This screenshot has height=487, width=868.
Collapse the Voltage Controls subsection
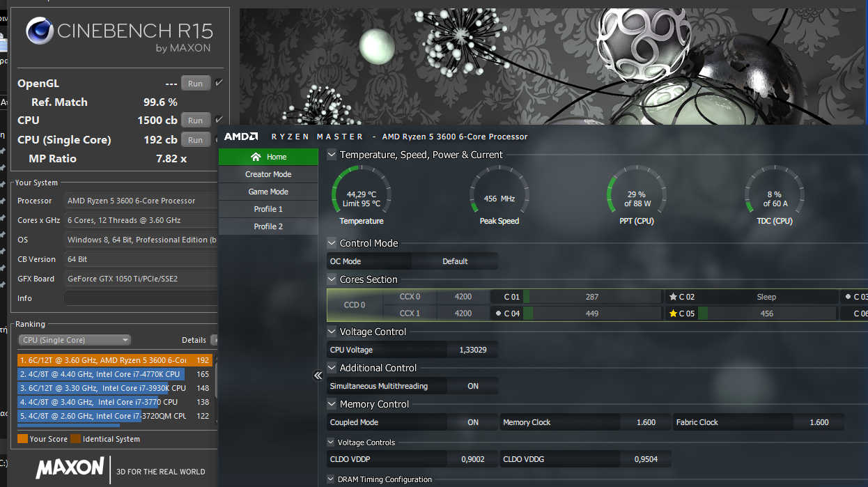331,442
